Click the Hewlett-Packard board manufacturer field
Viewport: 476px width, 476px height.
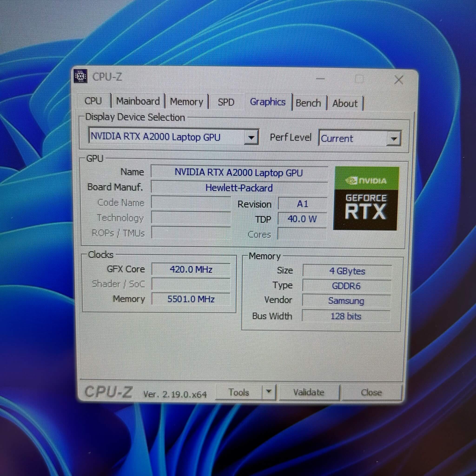tap(239, 188)
